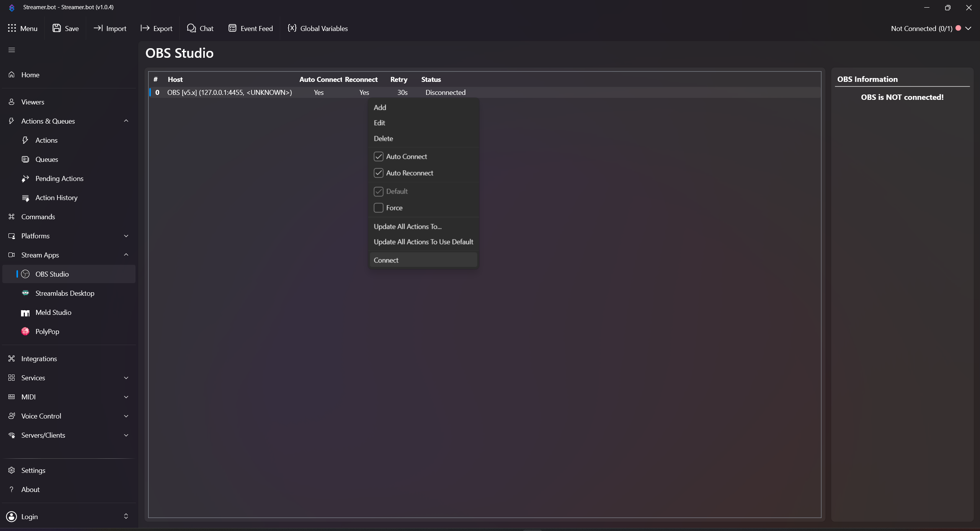Open the Event Feed icon
Image resolution: width=980 pixels, height=531 pixels.
pyautogui.click(x=232, y=28)
